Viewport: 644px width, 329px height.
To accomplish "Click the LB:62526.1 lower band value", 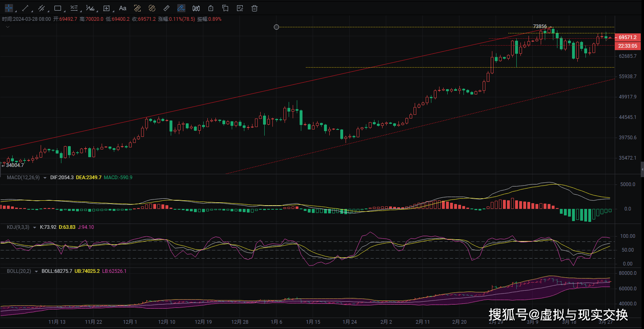I will (x=114, y=271).
